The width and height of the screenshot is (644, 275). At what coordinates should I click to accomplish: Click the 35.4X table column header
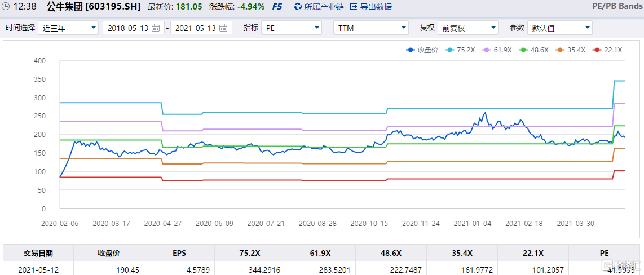(x=462, y=253)
